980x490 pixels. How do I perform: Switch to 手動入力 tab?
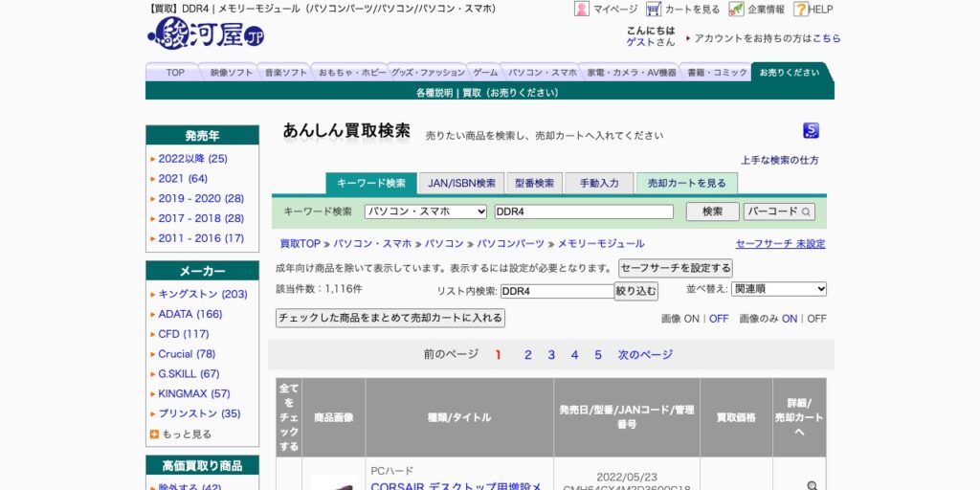[x=599, y=183]
